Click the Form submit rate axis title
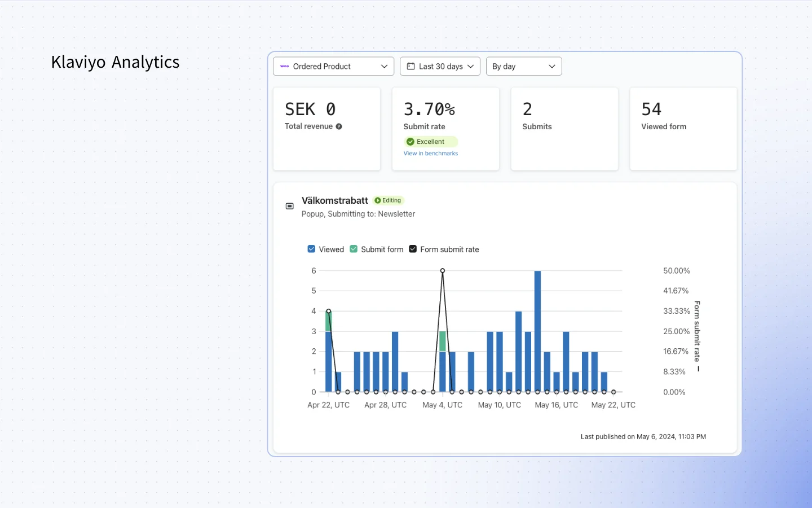812x508 pixels. [x=698, y=331]
